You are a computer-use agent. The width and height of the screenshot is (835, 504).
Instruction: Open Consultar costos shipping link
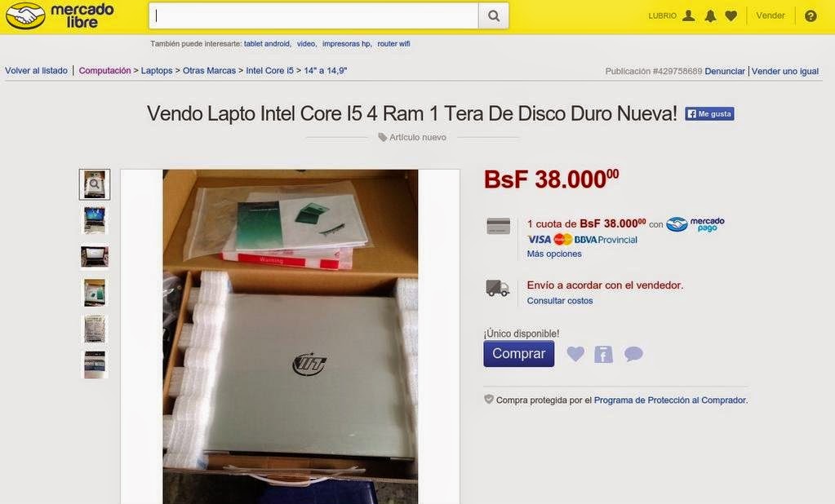pyautogui.click(x=560, y=301)
